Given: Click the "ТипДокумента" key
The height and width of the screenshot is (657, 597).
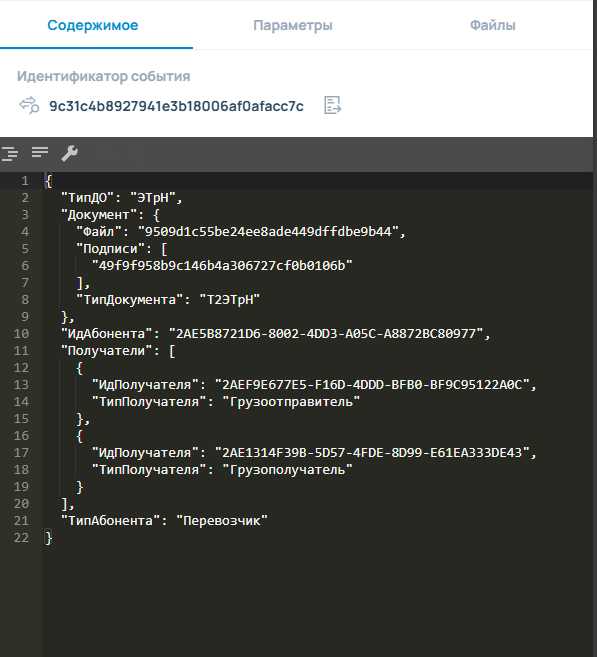Looking at the screenshot, I should tap(129, 299).
